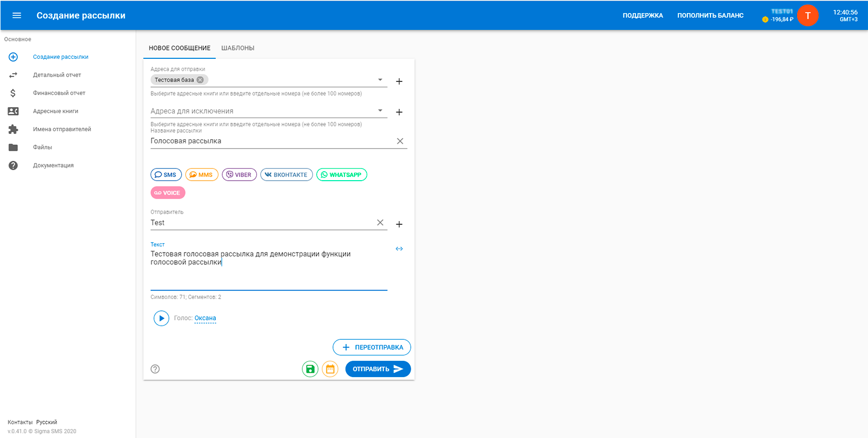
Task: Open the hamburger navigation menu
Action: (x=17, y=15)
